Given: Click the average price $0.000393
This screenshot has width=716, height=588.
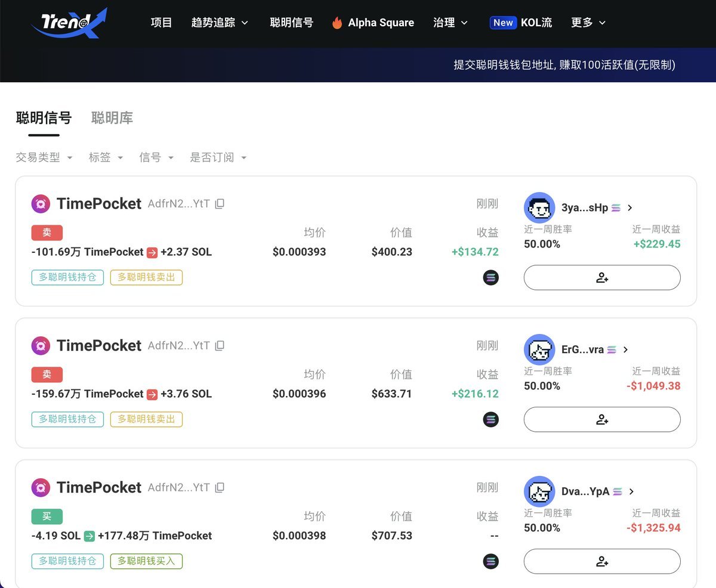Looking at the screenshot, I should pos(300,252).
